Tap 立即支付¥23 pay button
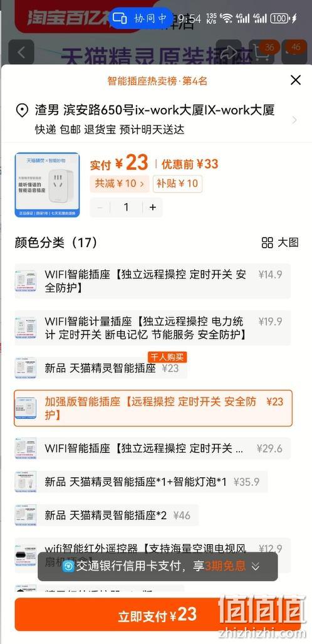 [157, 615]
